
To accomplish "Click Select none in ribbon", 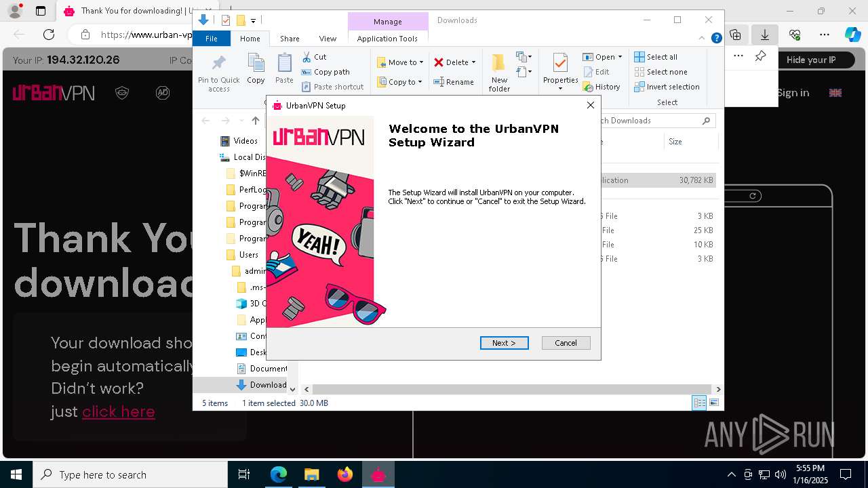I will [x=660, y=72].
